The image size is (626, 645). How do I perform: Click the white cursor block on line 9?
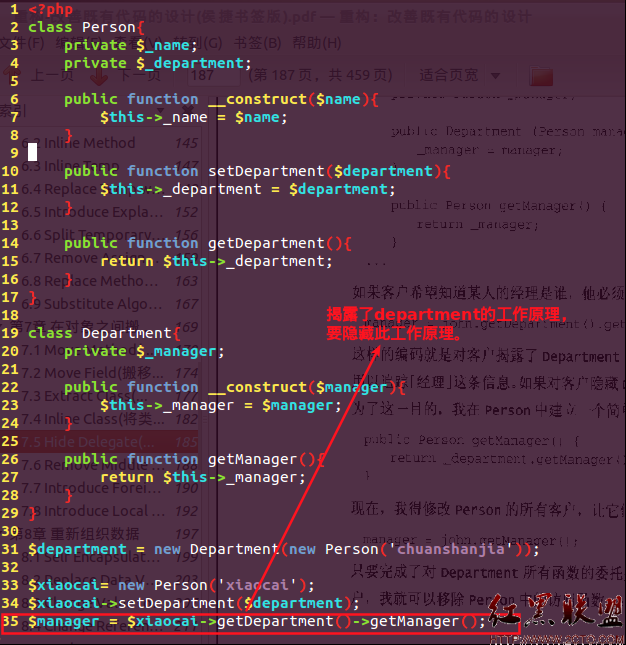[32, 152]
